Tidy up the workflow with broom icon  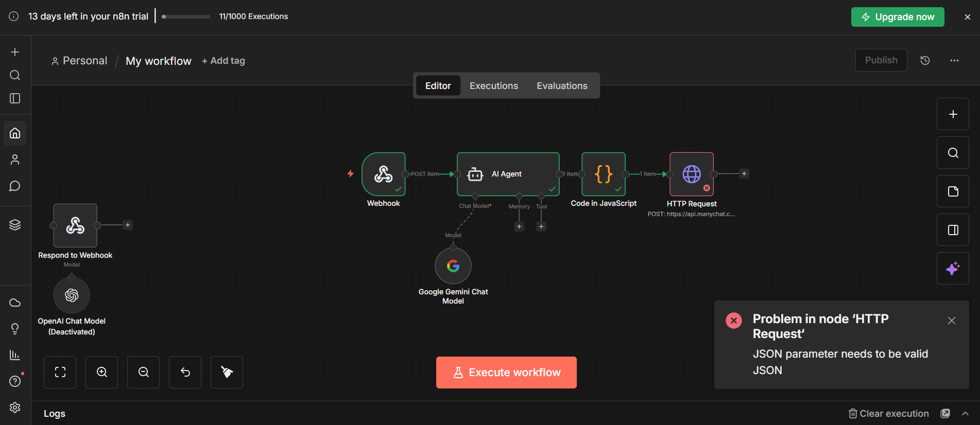(227, 372)
